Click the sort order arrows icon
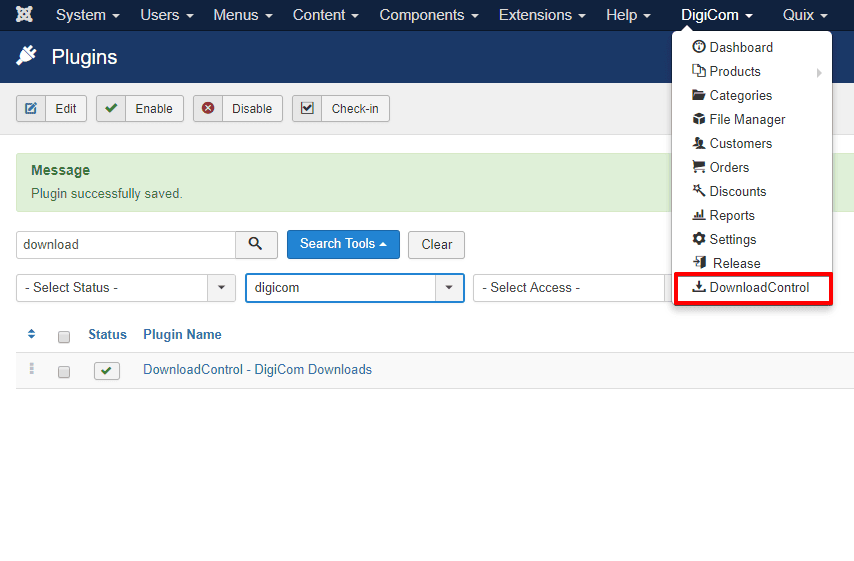 (31, 334)
